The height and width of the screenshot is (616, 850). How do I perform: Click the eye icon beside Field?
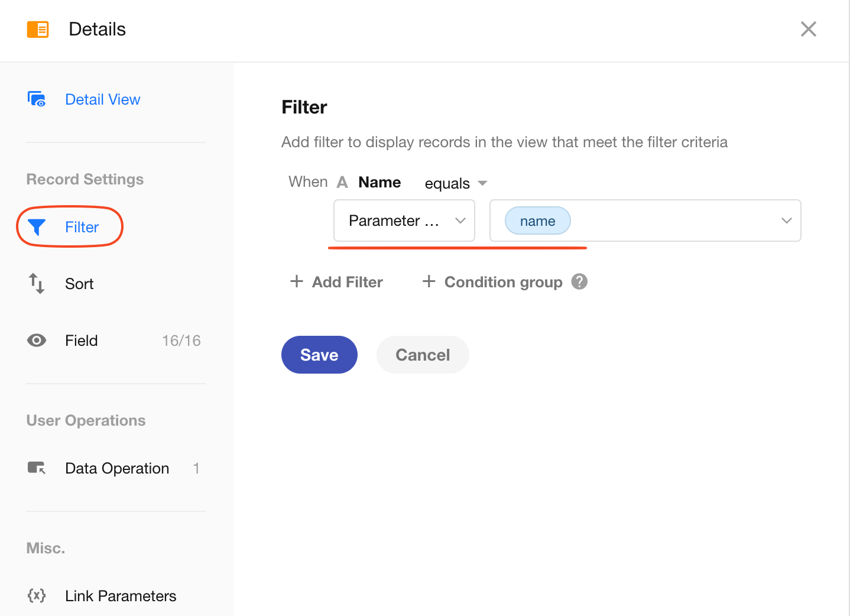[x=37, y=341]
